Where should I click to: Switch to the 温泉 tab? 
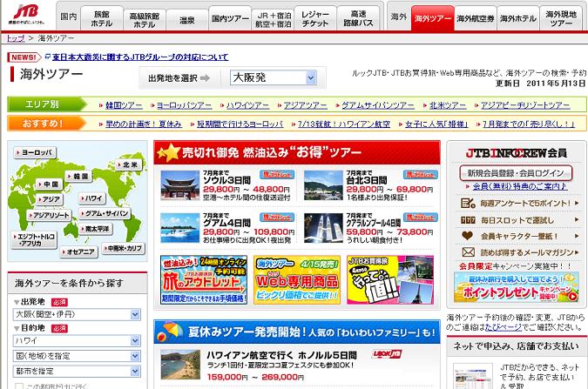click(187, 20)
